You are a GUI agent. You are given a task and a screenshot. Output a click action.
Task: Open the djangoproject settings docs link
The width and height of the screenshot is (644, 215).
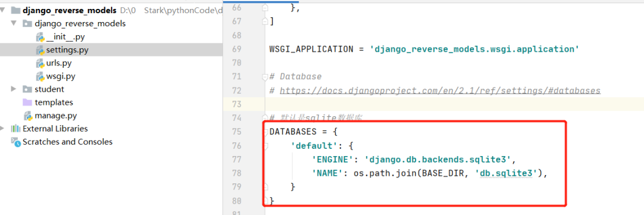(440, 91)
